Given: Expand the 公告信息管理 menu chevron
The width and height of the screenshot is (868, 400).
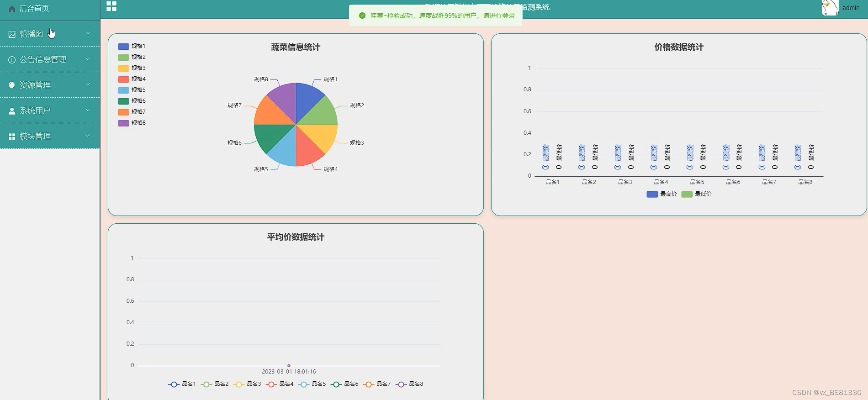Looking at the screenshot, I should click(x=88, y=59).
